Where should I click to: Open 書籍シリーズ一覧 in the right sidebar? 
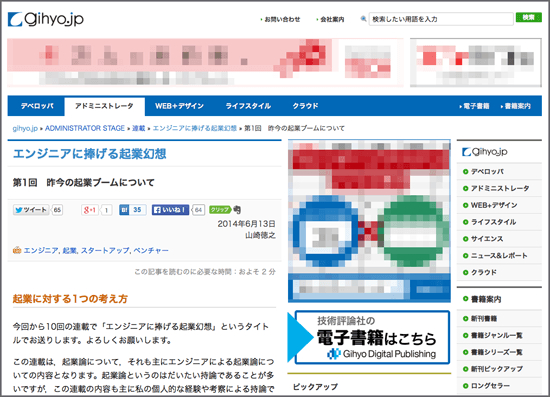496,352
